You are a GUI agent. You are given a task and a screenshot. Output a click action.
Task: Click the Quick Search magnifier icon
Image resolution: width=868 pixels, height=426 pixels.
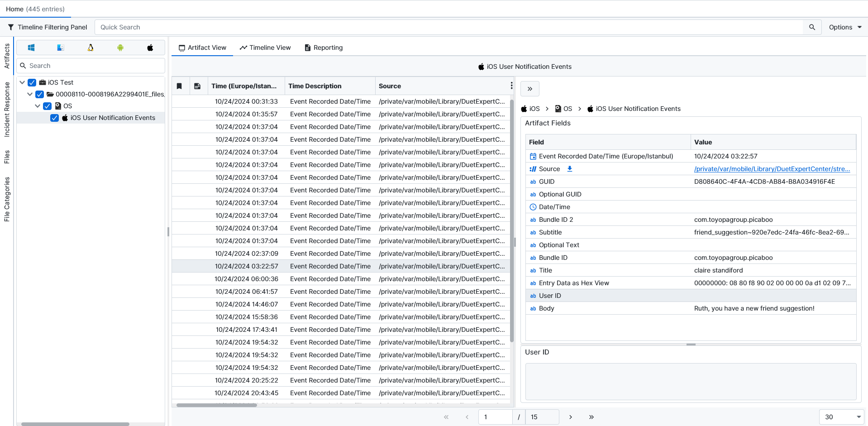(x=812, y=27)
